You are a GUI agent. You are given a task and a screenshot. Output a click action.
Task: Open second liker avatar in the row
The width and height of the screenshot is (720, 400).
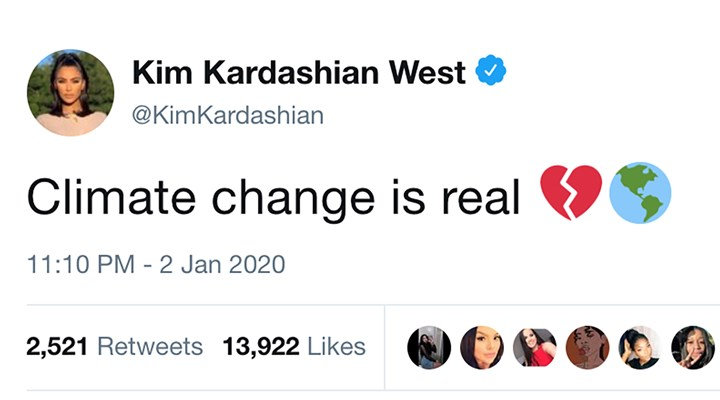tap(482, 347)
